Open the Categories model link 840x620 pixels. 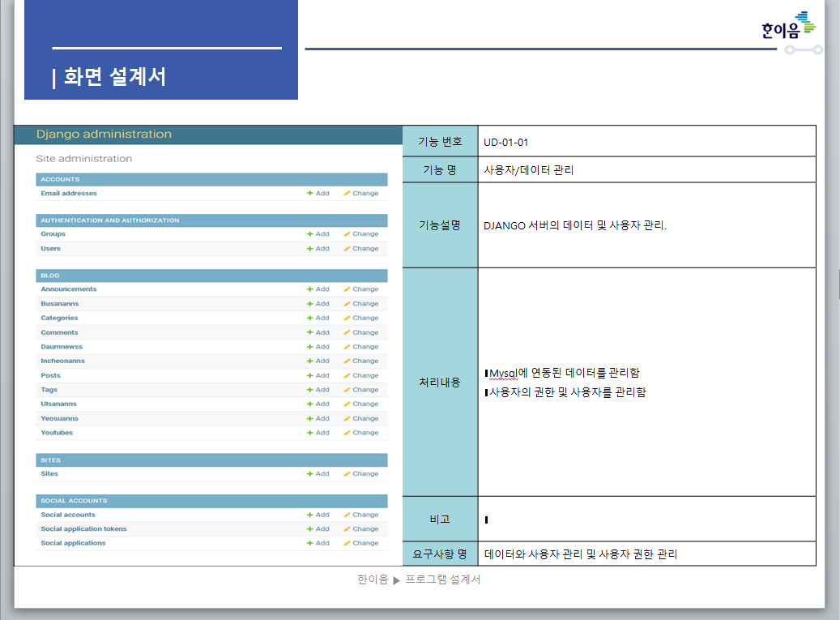pyautogui.click(x=59, y=319)
